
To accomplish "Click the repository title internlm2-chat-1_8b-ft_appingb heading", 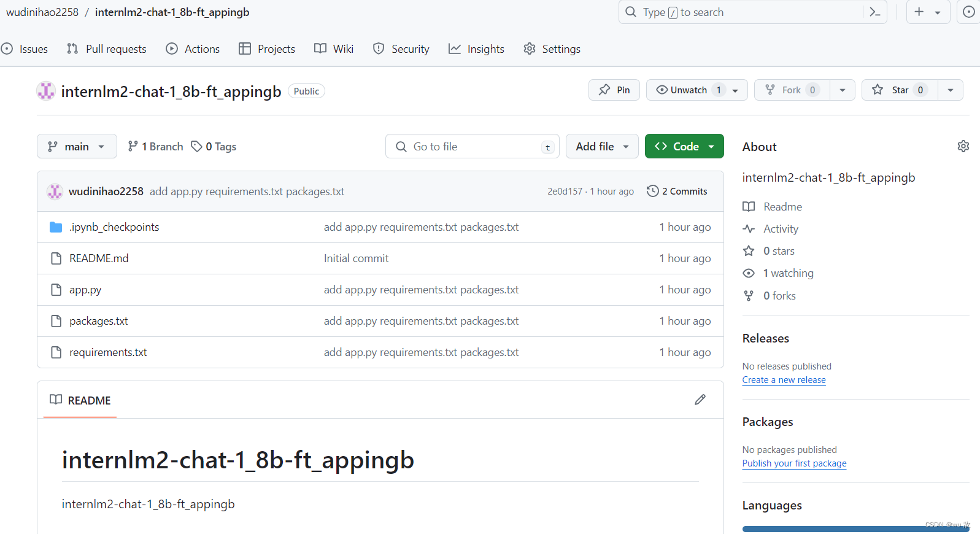I will click(171, 91).
